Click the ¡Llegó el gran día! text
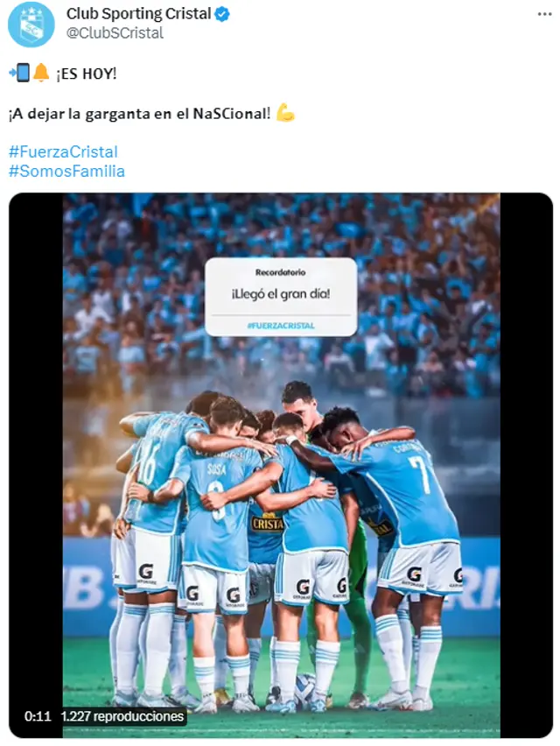 click(x=281, y=294)
